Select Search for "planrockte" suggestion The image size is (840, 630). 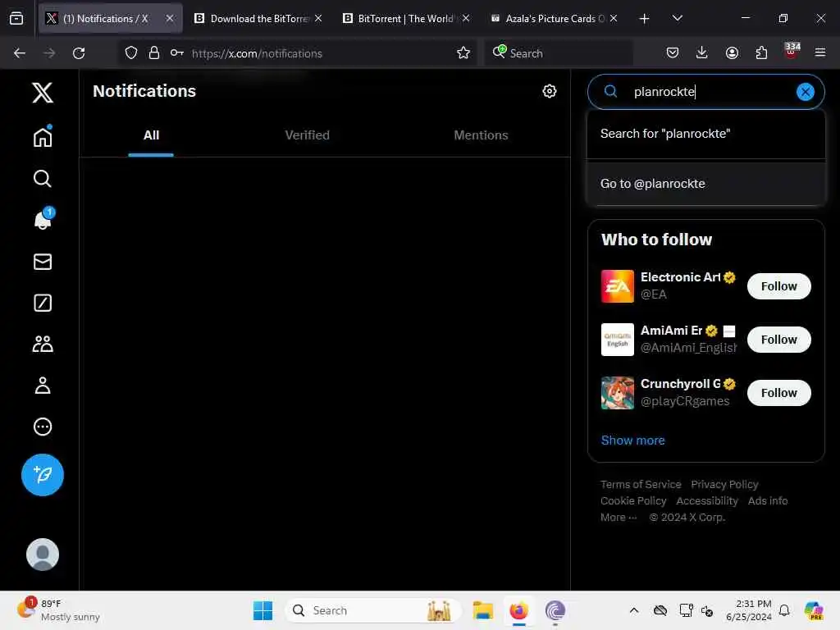coord(705,134)
